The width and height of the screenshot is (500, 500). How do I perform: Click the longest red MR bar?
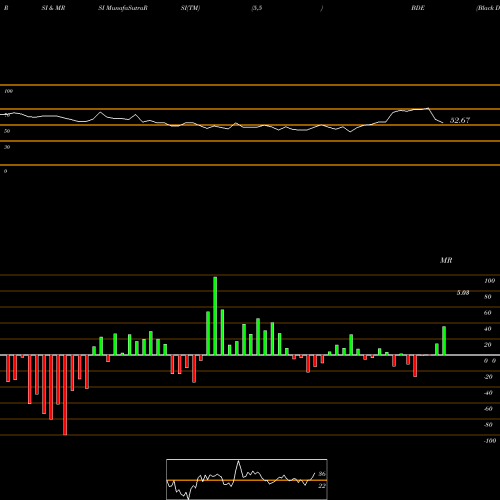(x=65, y=395)
